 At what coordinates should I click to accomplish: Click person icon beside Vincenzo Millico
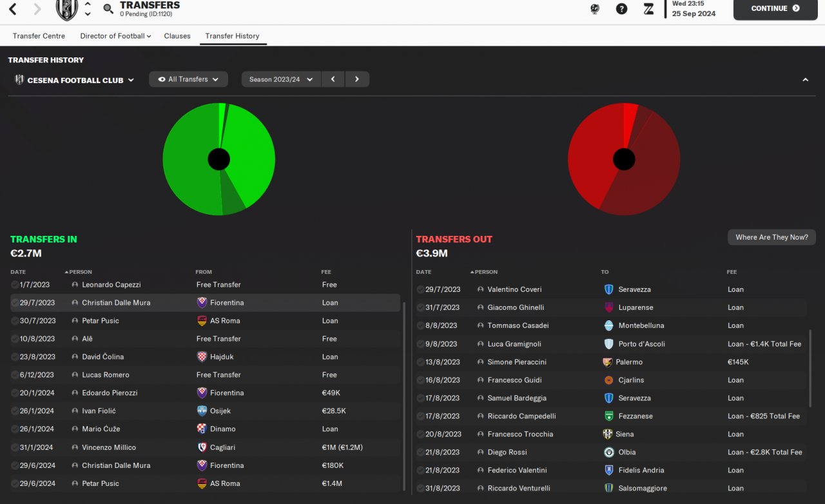coord(75,447)
